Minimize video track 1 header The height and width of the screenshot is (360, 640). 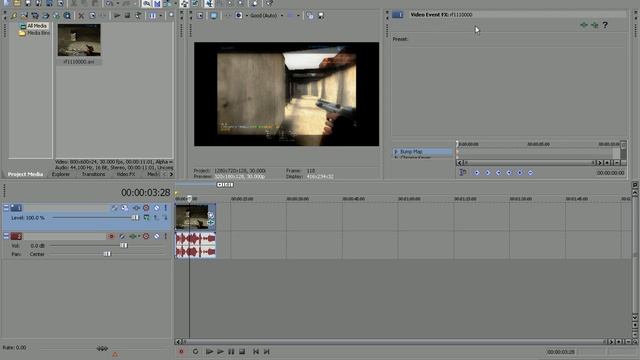pyautogui.click(x=6, y=208)
